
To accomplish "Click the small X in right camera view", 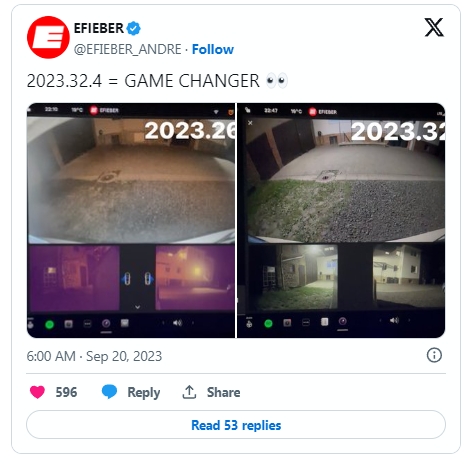I will (250, 123).
